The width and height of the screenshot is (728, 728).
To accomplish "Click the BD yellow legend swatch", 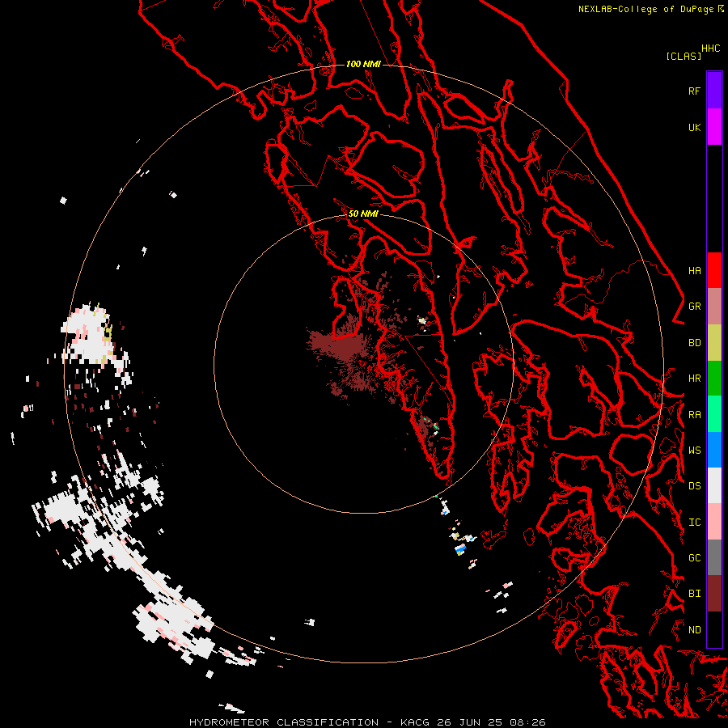I will (714, 343).
